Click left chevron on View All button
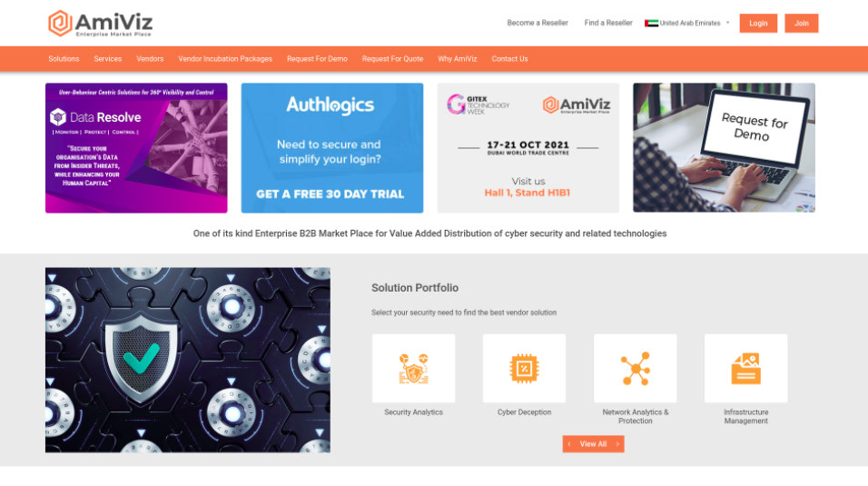 [x=569, y=444]
